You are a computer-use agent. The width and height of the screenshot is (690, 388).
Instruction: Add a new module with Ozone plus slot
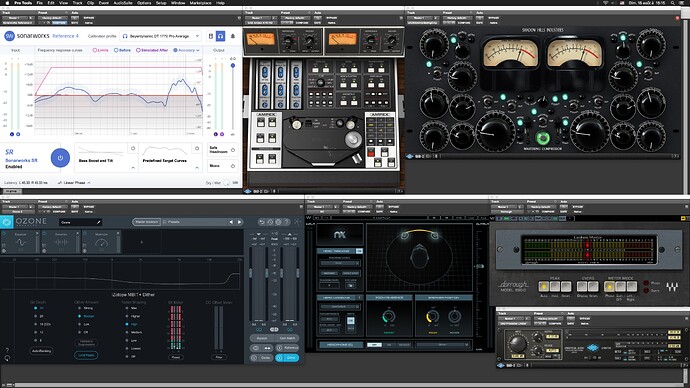click(x=141, y=242)
